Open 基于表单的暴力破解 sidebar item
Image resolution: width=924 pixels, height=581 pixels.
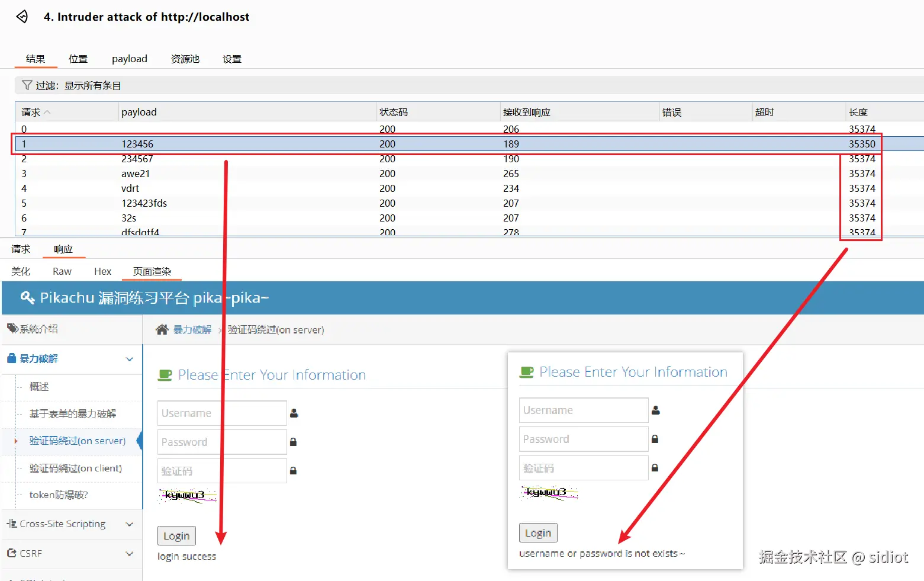click(x=73, y=413)
